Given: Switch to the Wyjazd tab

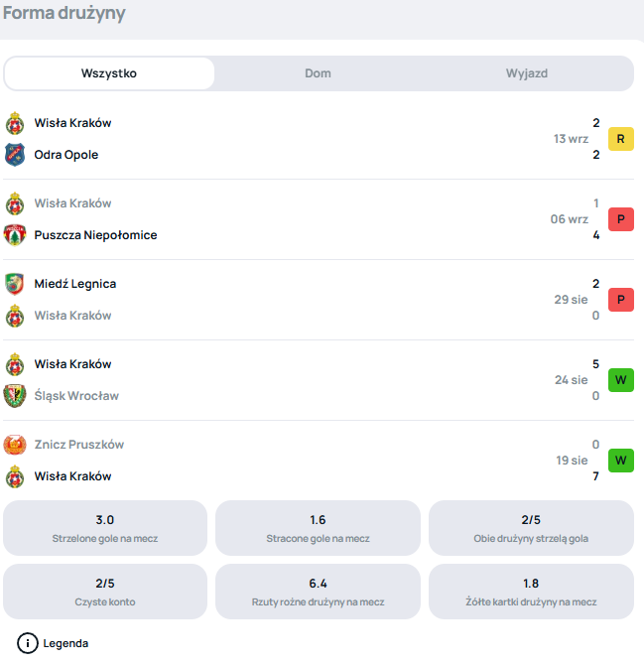Looking at the screenshot, I should (x=527, y=73).
